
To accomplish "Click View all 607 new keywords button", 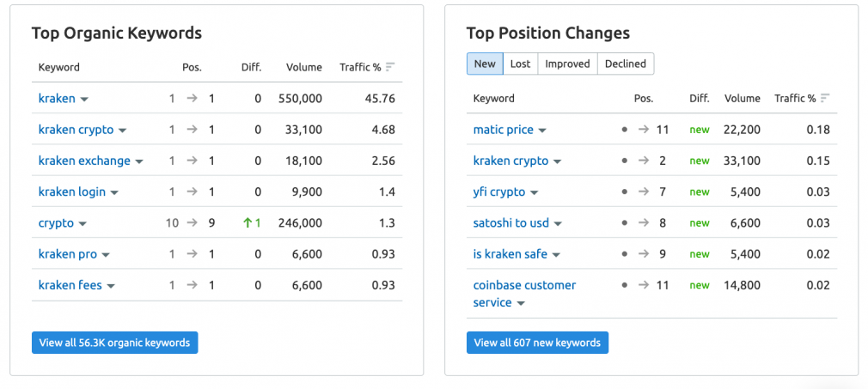I will click(x=537, y=343).
